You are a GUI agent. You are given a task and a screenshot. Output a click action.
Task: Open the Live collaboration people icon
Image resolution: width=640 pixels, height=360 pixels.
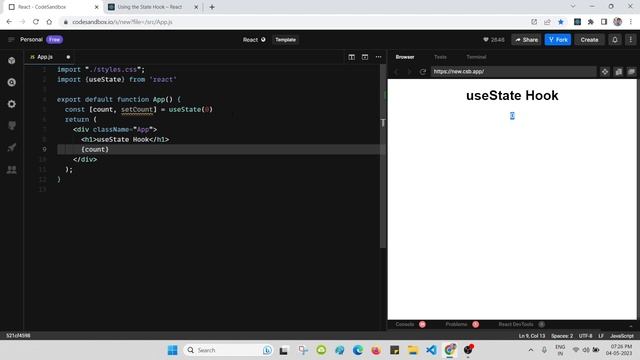[11, 169]
